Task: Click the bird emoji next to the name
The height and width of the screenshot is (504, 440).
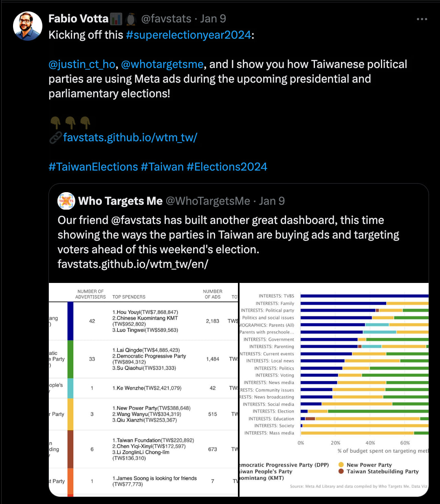Action: pyautogui.click(x=131, y=19)
